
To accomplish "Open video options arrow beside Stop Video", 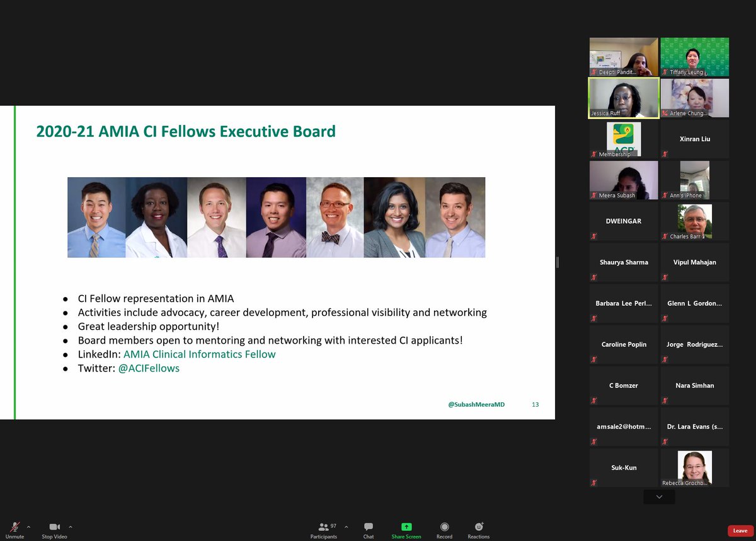I will coord(70,526).
